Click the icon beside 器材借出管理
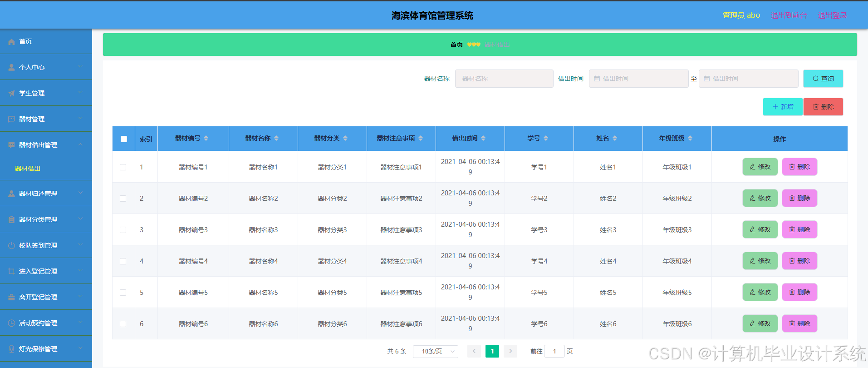Viewport: 868px width, 368px height. 11,145
